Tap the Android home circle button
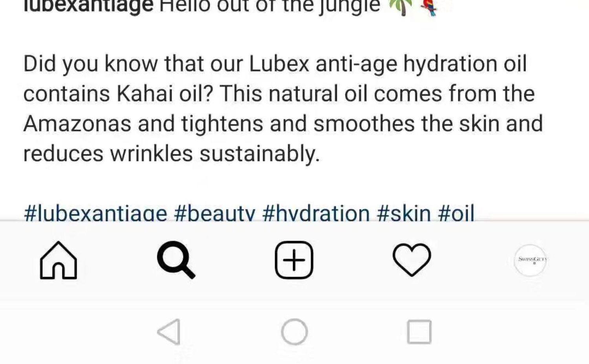 [294, 332]
